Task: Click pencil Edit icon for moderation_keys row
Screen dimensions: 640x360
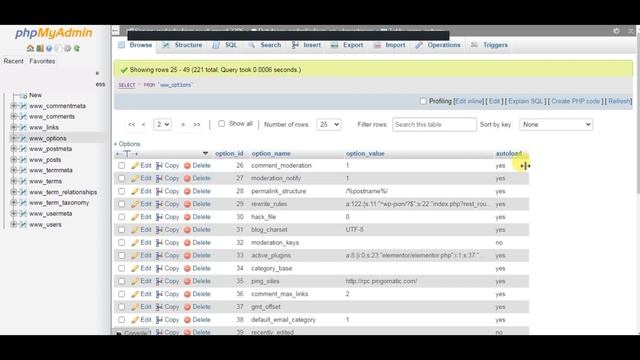Action: click(135, 242)
